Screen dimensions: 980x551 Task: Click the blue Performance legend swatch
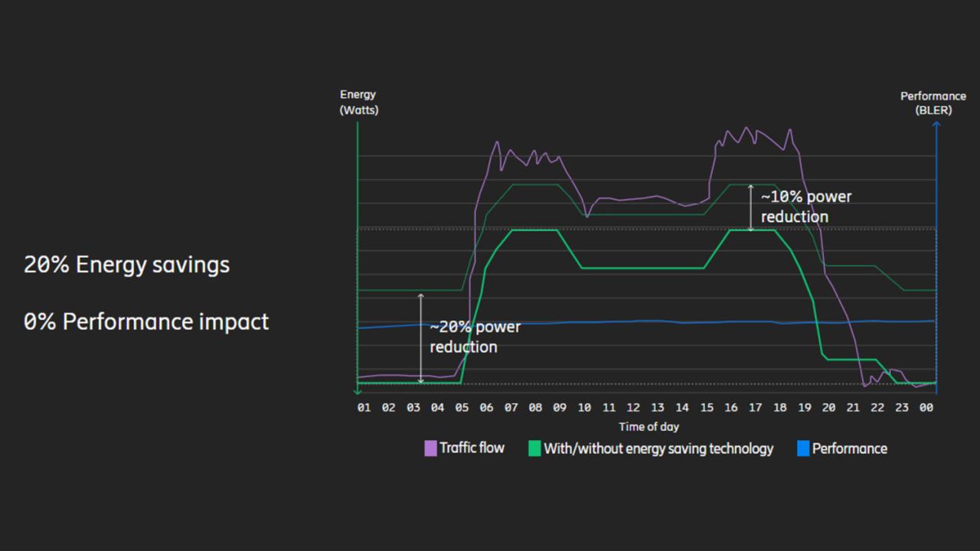803,449
